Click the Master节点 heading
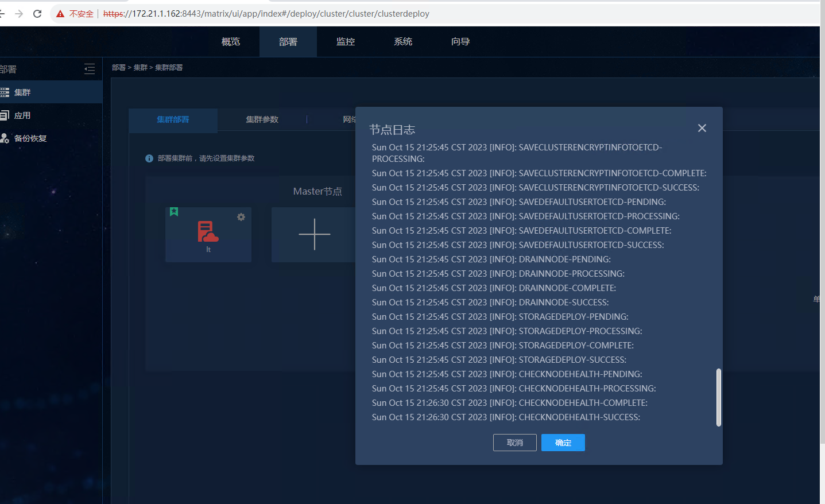825x504 pixels. tap(317, 191)
